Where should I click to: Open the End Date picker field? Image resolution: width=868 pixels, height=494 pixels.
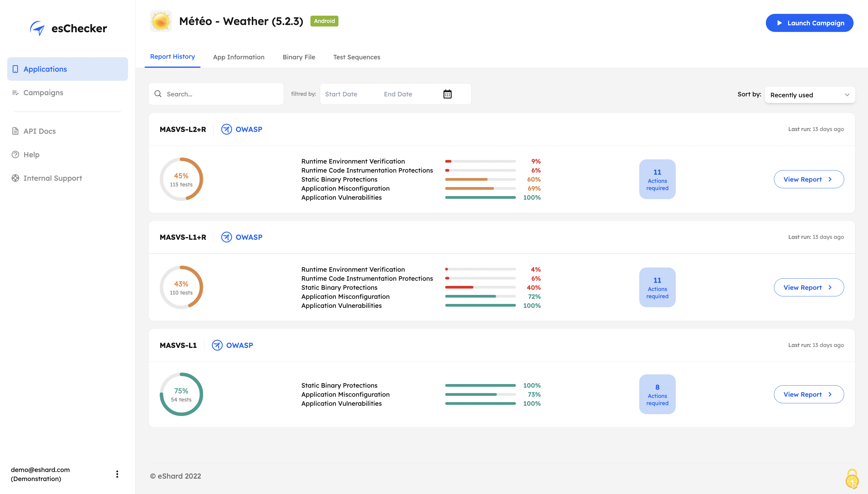[398, 94]
